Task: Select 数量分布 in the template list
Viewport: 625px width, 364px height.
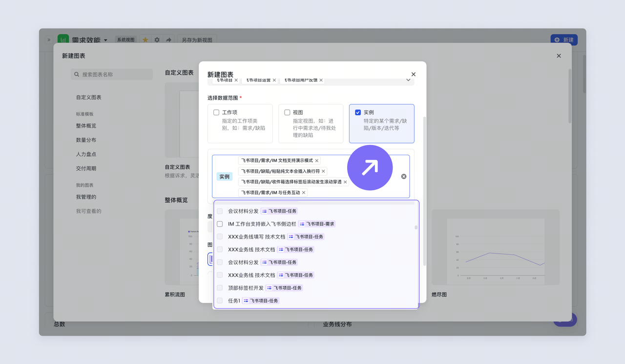Action: [x=86, y=140]
